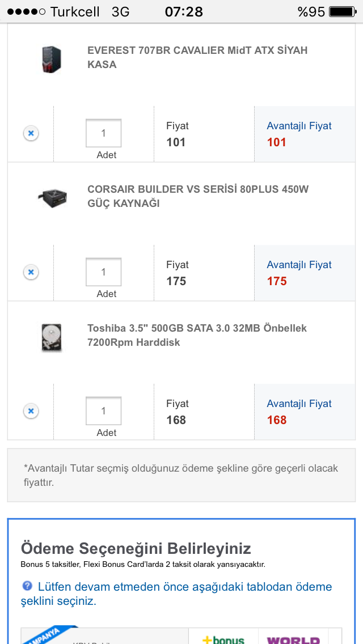Edit quantity field for Toshiba harddisk
This screenshot has height=644, width=363.
(x=103, y=411)
